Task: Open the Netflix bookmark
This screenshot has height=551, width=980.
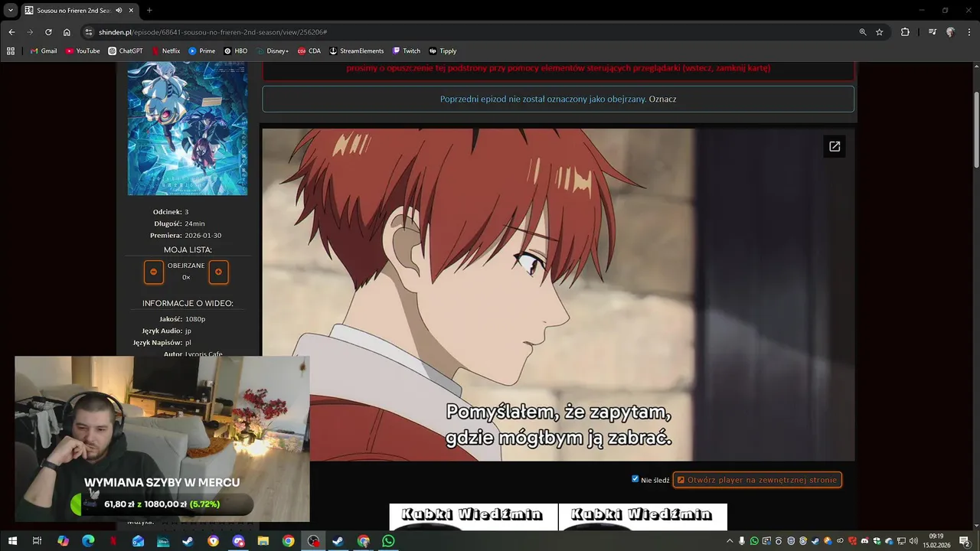Action: click(166, 51)
